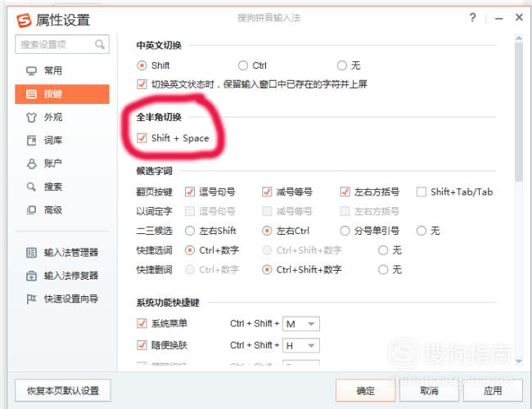The height and width of the screenshot is (409, 532).
Task: Click the magnifier icon beside 搜索 in sidebar
Action: 31,187
